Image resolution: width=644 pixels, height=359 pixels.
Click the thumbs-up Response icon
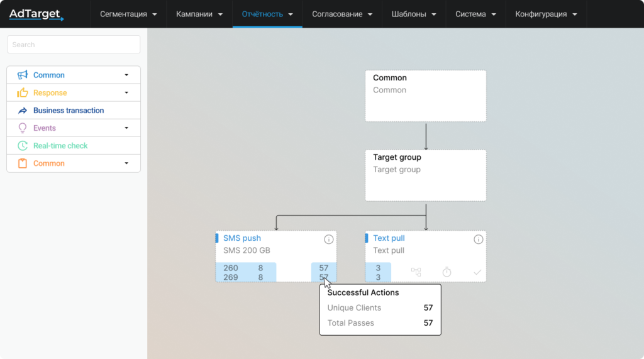[23, 92]
